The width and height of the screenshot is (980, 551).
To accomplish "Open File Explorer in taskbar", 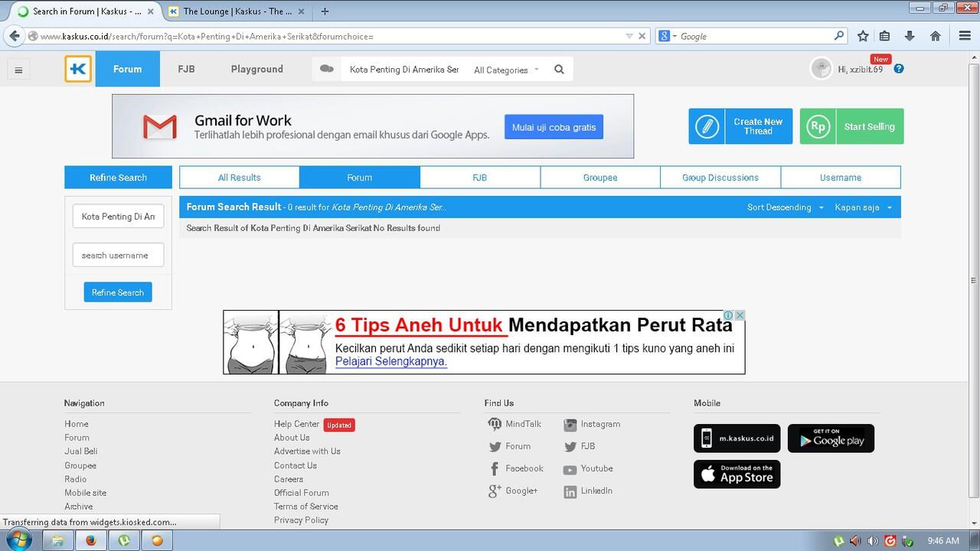I will click(x=57, y=540).
